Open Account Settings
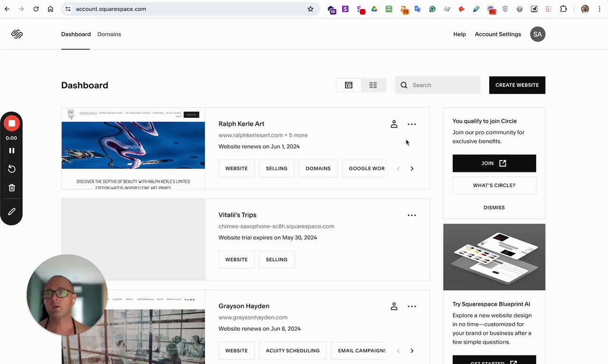This screenshot has width=608, height=364. (498, 34)
